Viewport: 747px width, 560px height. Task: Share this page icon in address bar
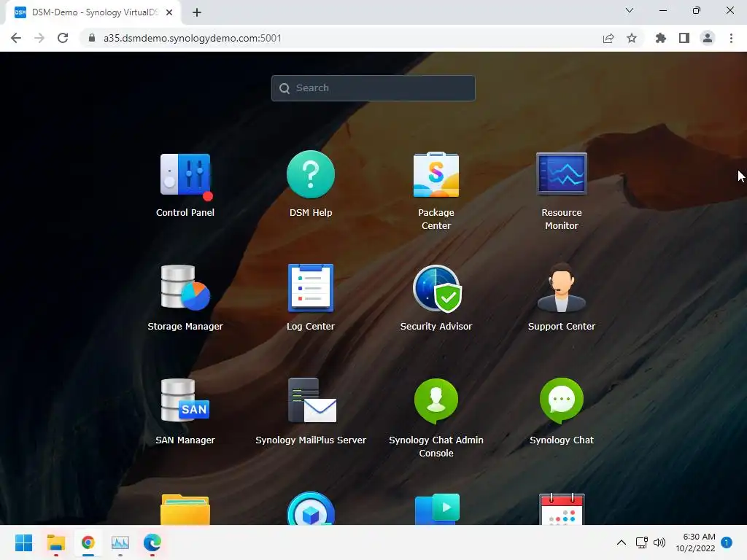coord(608,38)
